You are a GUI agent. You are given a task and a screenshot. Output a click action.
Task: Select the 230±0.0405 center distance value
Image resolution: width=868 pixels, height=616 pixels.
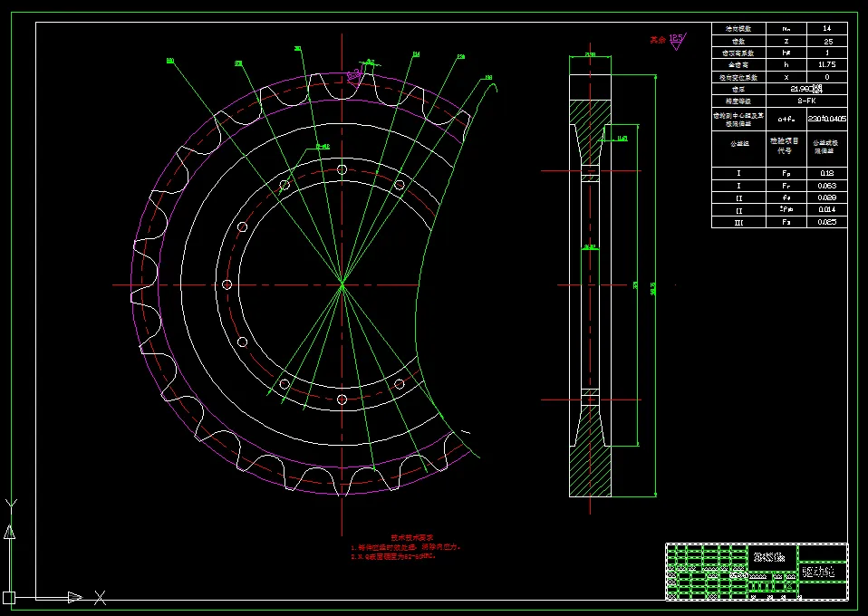827,119
